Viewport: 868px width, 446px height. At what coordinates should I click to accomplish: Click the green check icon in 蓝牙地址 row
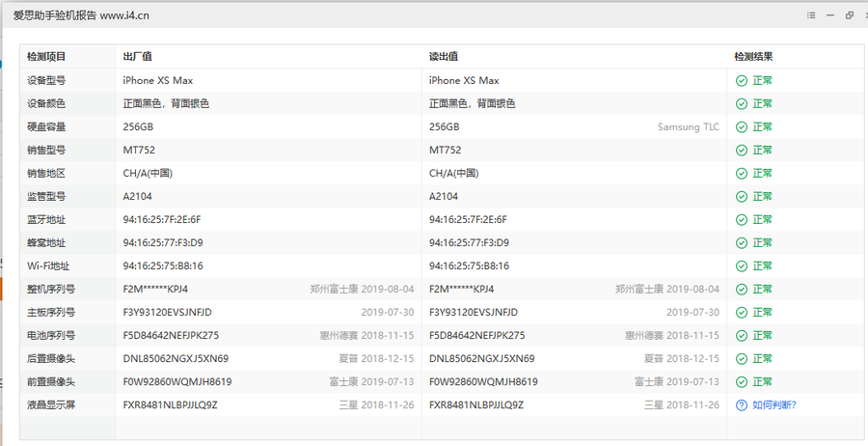tap(742, 220)
